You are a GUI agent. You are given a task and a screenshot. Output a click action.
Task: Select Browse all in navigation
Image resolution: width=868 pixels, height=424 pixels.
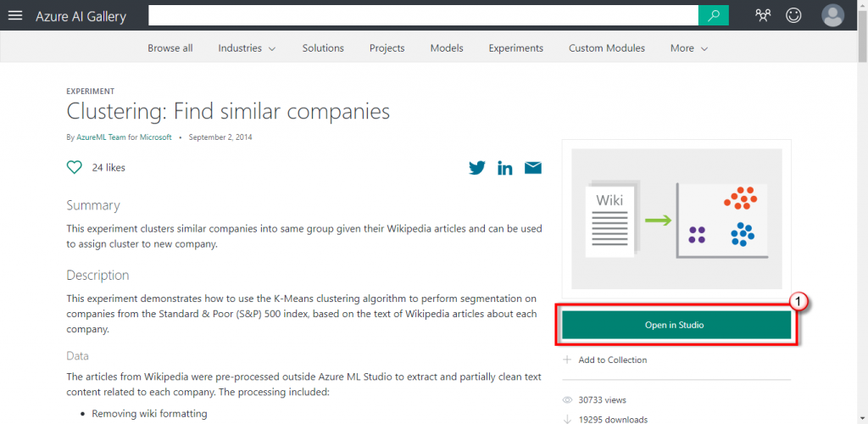point(170,48)
